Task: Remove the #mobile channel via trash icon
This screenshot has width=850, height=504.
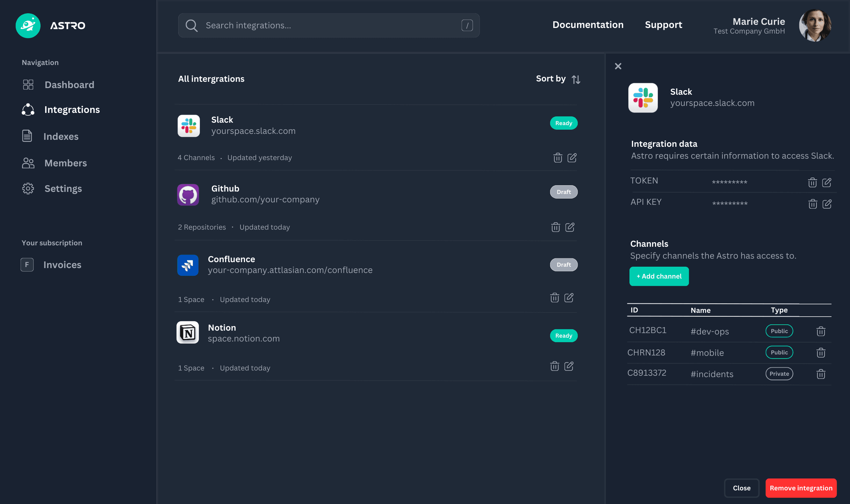Action: click(x=821, y=352)
